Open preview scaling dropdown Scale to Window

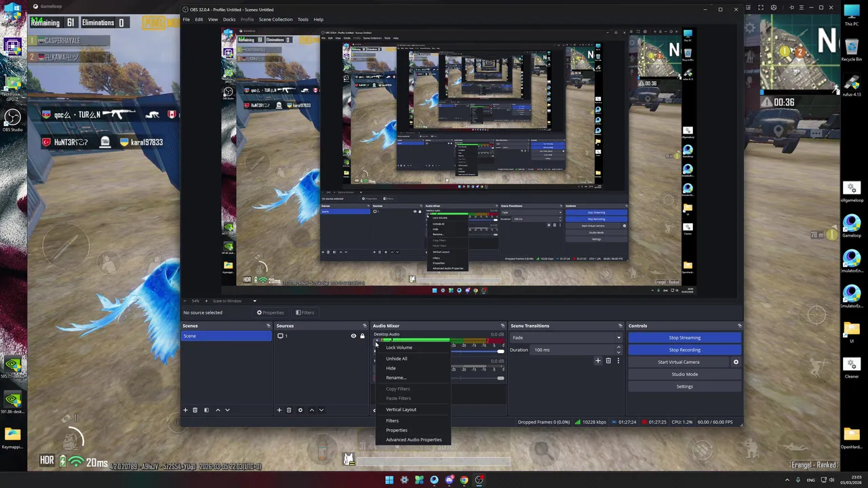pos(235,301)
